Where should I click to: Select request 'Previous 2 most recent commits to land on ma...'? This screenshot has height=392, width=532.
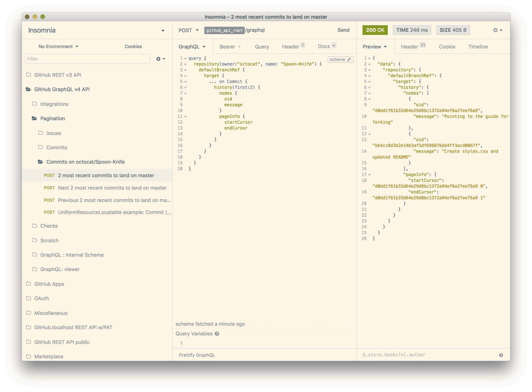(97, 200)
